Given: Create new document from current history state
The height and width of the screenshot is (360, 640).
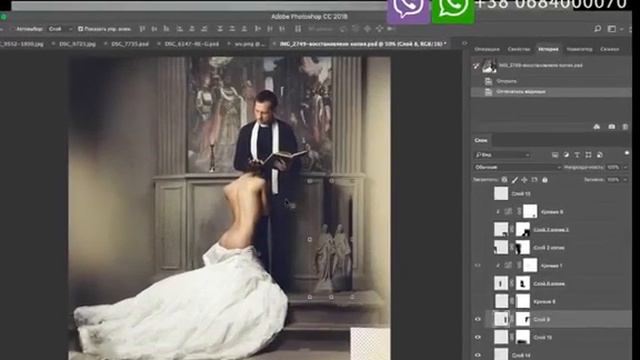Looking at the screenshot, I should click(597, 127).
